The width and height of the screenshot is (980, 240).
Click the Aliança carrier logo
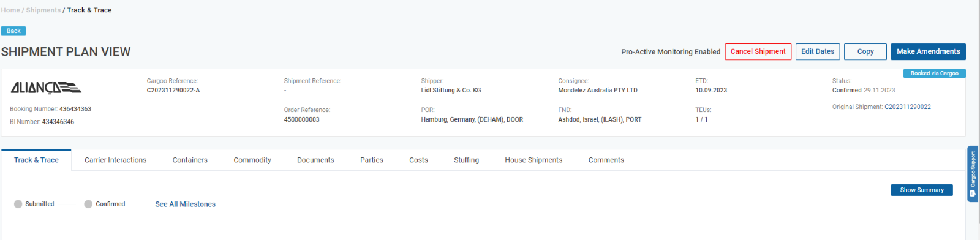[46, 88]
